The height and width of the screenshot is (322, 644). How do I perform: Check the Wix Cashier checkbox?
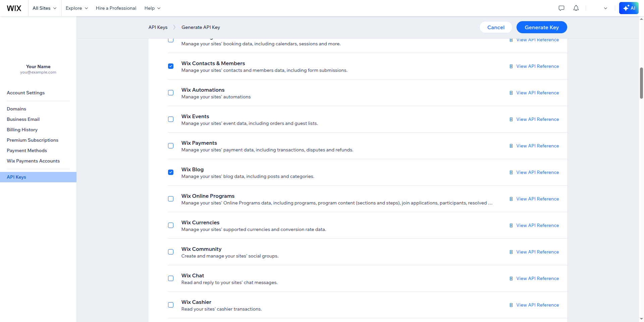point(171,305)
